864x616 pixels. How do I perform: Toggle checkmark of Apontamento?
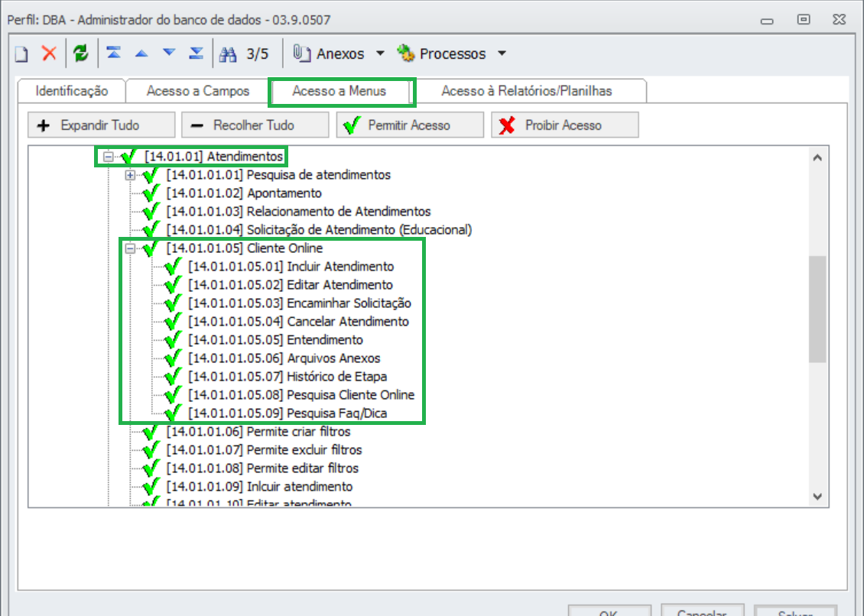[151, 193]
